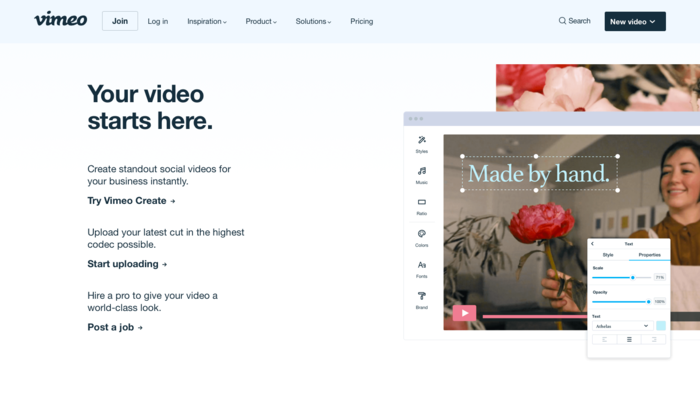Click the flower image thumbnail at top
Screen dimensions: 700x400
(598, 88)
